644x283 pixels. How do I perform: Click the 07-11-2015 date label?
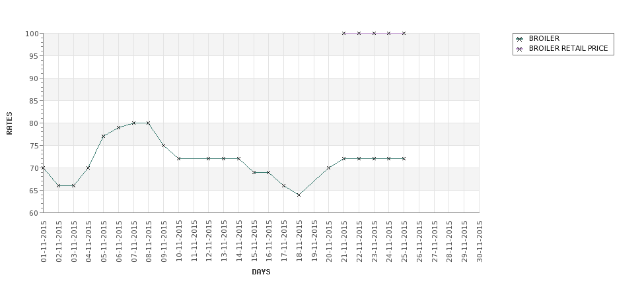134,241
